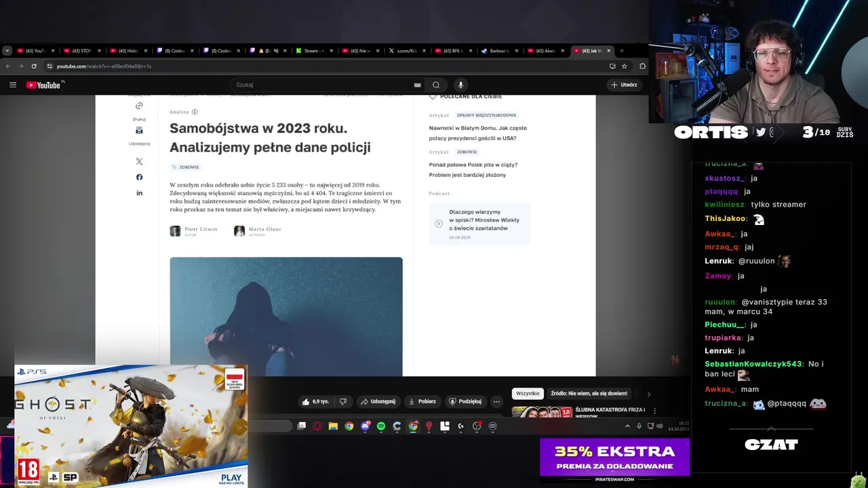
Task: Open author Piotr Litwin profile
Action: 194,231
